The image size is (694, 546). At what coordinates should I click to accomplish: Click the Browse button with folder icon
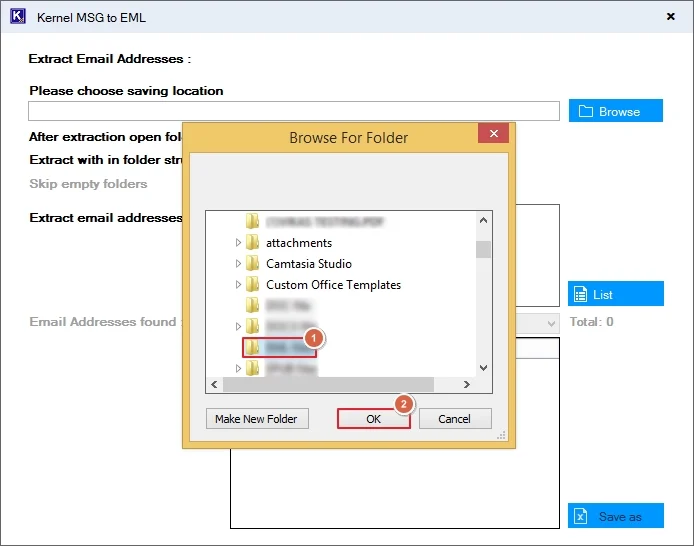(615, 111)
